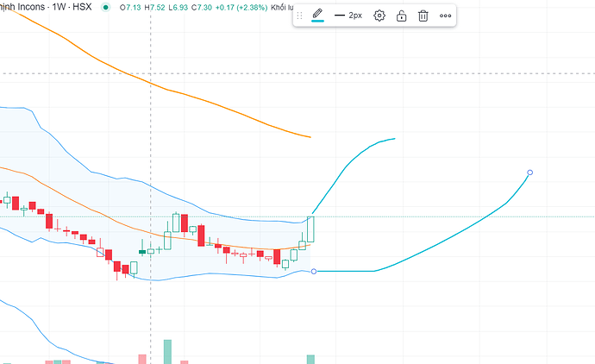Open drawing settings gear
Image resolution: width=595 pixels, height=364 pixels.
(379, 16)
